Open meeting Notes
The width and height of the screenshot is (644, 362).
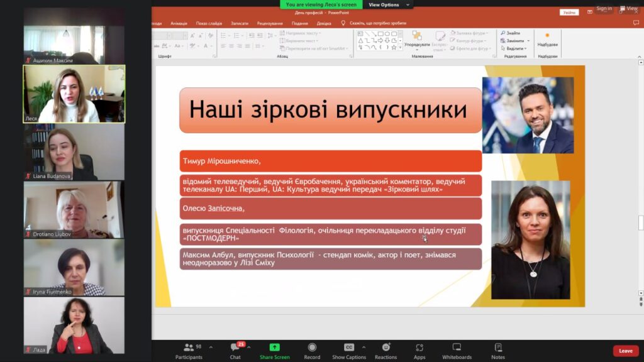498,351
